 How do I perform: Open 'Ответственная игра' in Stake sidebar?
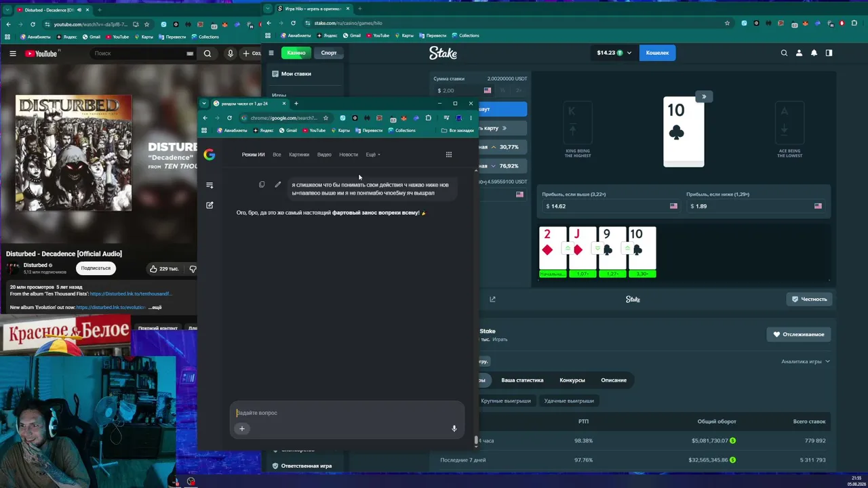tap(302, 466)
